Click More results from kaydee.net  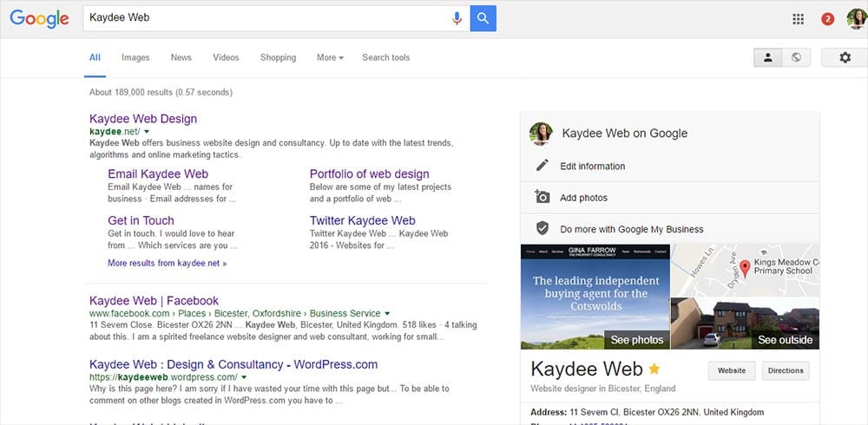pos(168,264)
